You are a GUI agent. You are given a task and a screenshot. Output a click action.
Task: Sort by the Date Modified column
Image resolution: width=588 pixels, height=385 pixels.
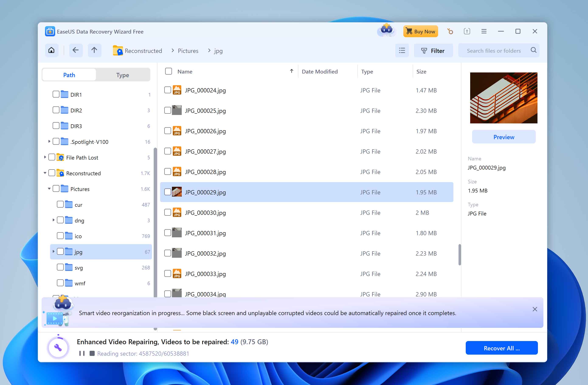click(320, 71)
